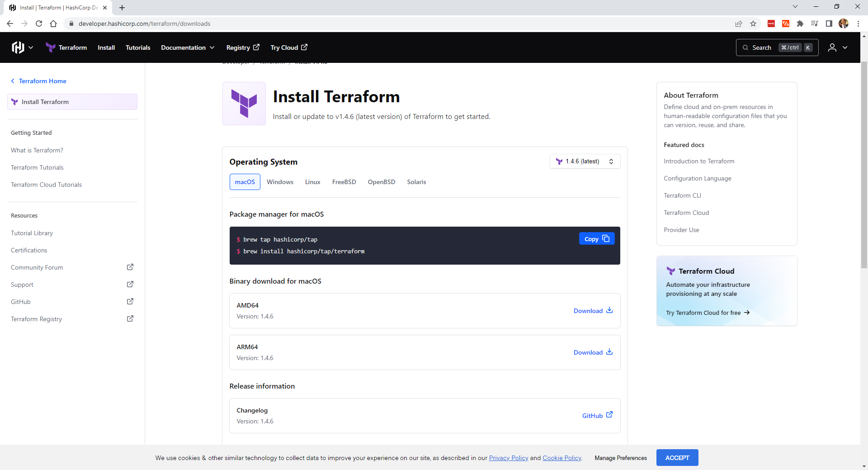Open the Changelog on GitHub
868x470 pixels.
(597, 416)
